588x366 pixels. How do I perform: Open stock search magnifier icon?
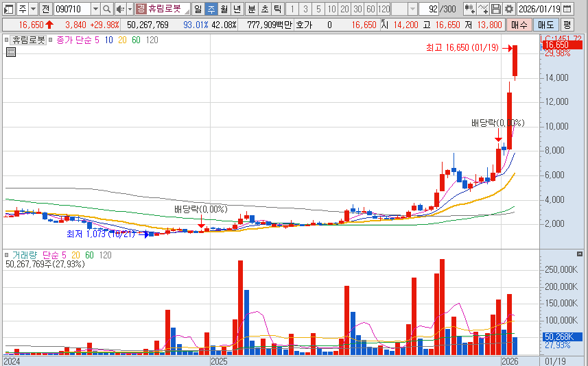[107, 9]
